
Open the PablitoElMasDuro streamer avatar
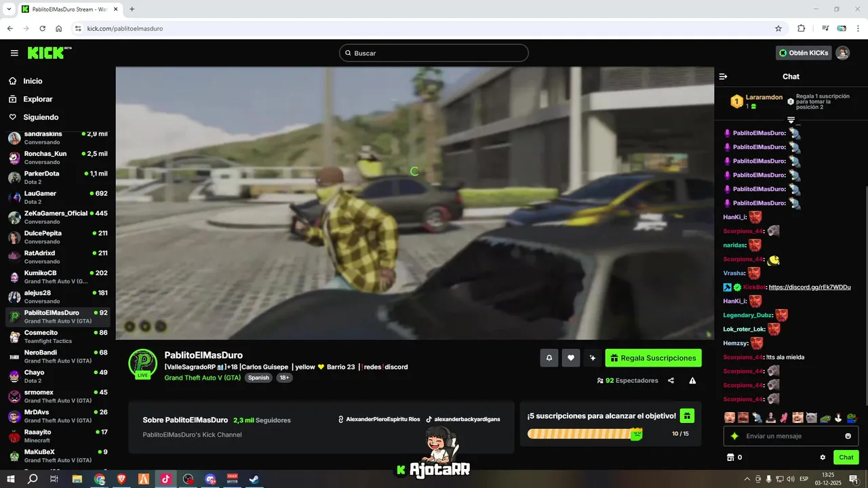(142, 363)
